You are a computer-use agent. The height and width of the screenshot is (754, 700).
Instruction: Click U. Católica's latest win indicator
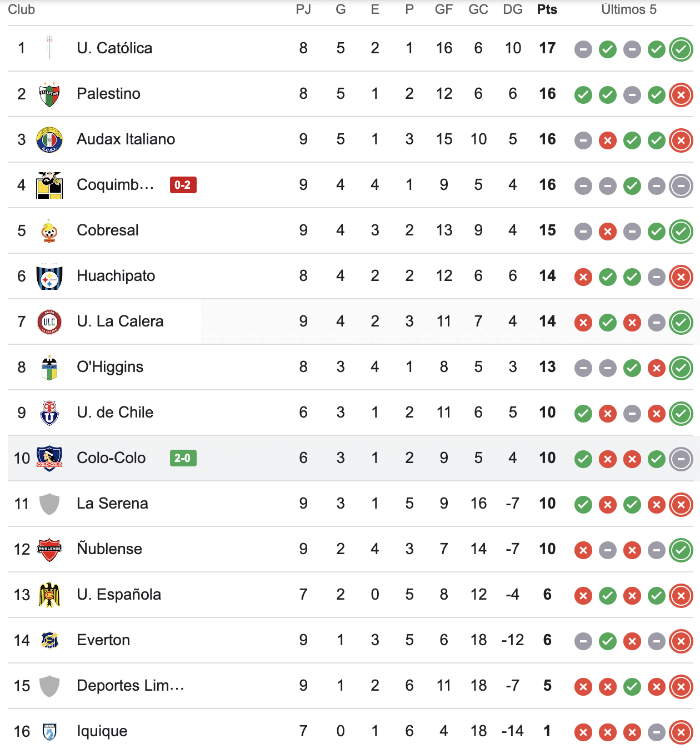(681, 48)
